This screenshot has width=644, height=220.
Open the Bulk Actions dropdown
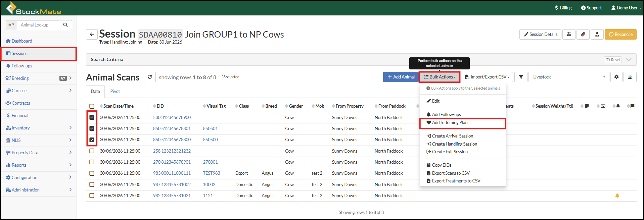click(x=440, y=77)
